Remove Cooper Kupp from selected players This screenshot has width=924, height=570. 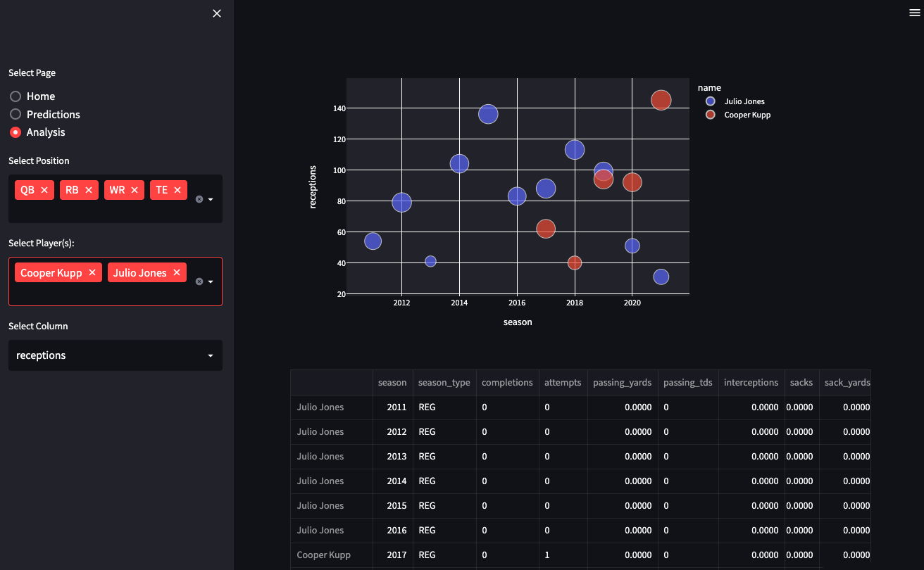click(x=92, y=273)
